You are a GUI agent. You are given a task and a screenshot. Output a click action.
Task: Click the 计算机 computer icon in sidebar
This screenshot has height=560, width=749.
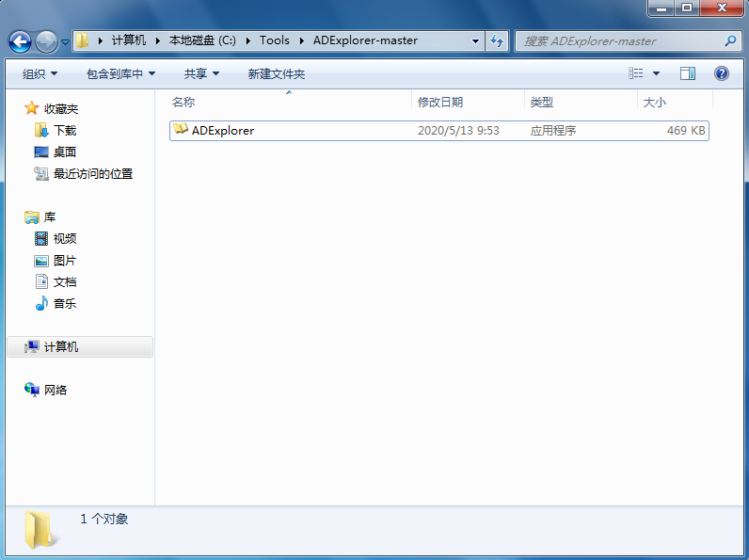pyautogui.click(x=32, y=347)
